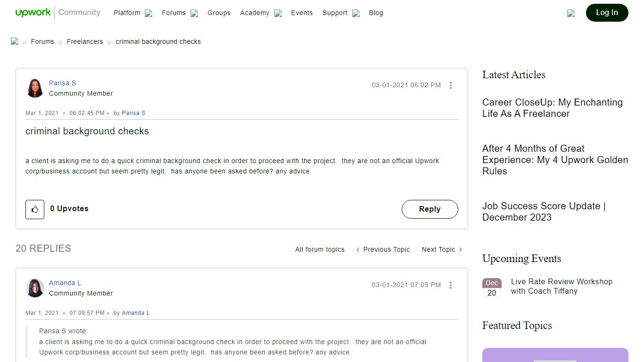This screenshot has height=362, width=644.
Task: Go to the Events page
Action: [x=302, y=13]
